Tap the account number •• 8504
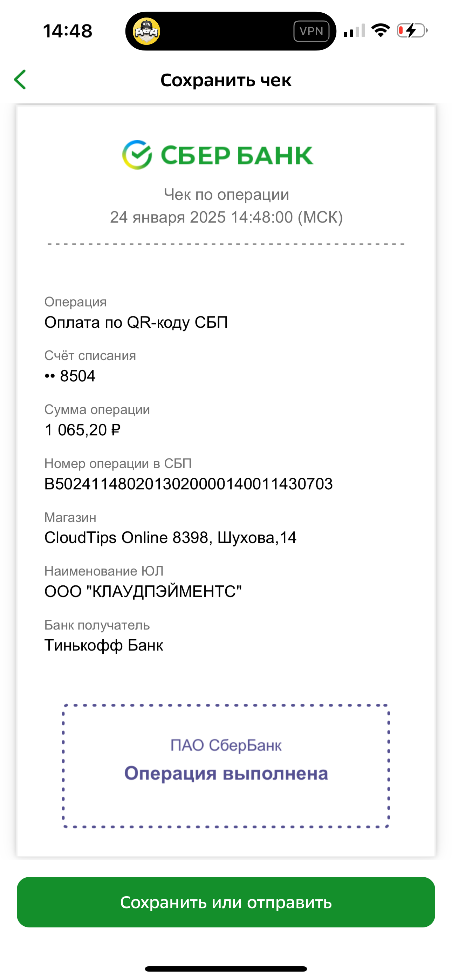This screenshot has width=452, height=980. (70, 376)
